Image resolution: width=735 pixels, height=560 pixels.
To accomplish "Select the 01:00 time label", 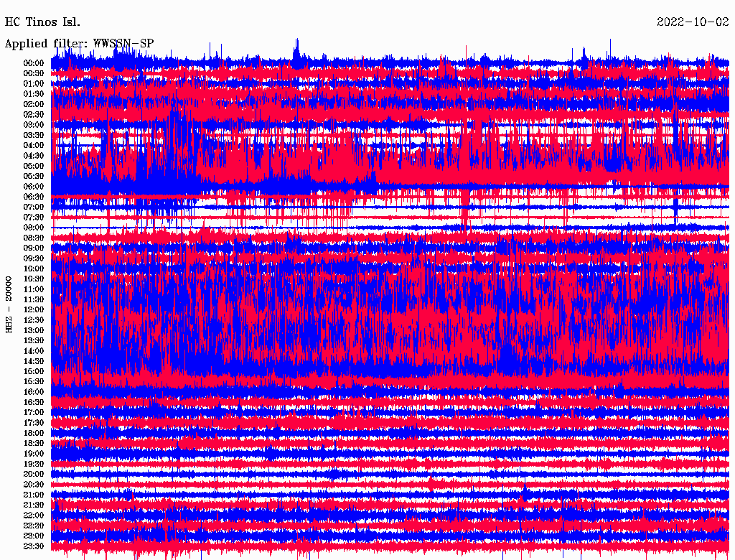I will 34,84.
